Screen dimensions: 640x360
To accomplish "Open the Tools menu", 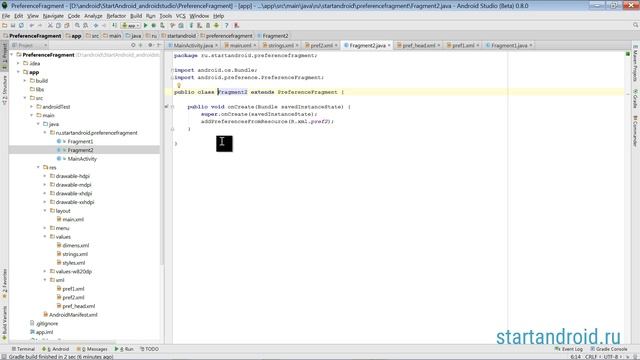I will point(165,16).
